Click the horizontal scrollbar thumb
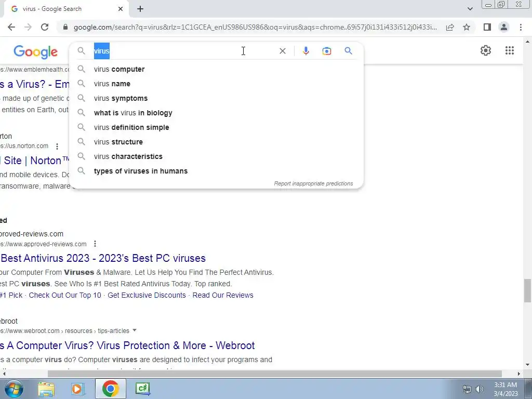 point(274,374)
